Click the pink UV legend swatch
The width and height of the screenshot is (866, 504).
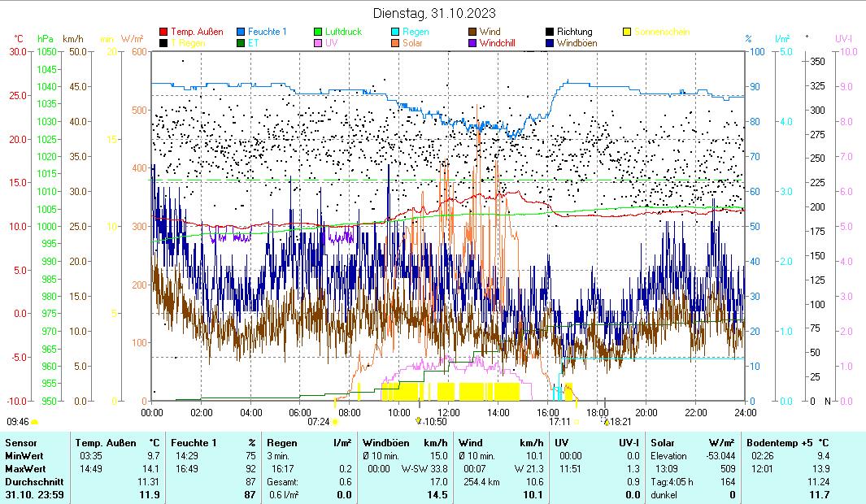318,43
